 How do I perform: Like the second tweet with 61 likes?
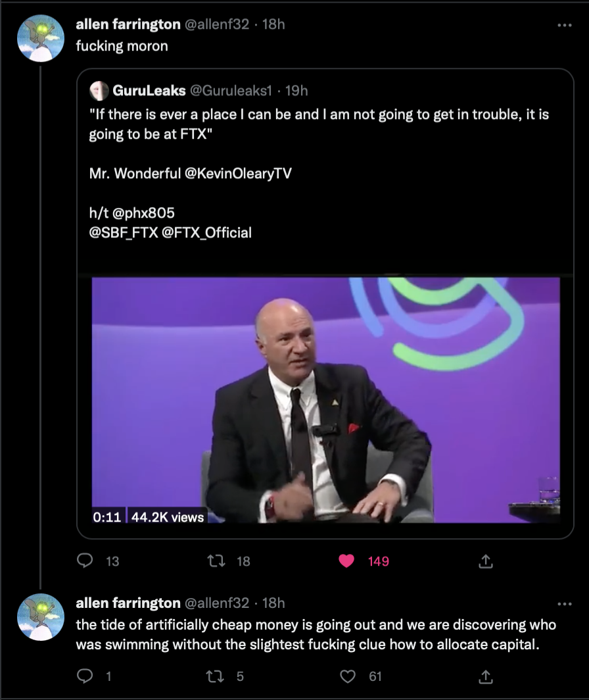(x=346, y=676)
